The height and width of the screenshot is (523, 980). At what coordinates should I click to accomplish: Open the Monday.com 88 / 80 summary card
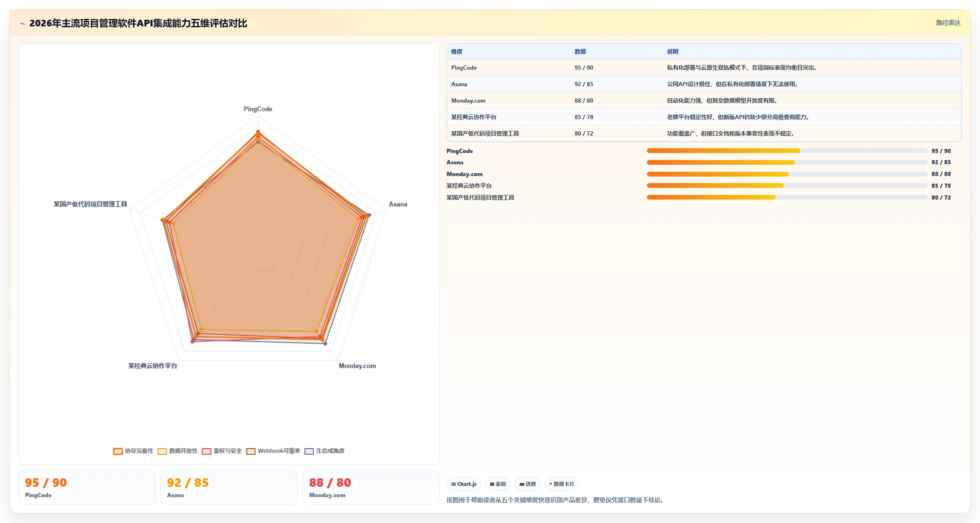pyautogui.click(x=371, y=487)
